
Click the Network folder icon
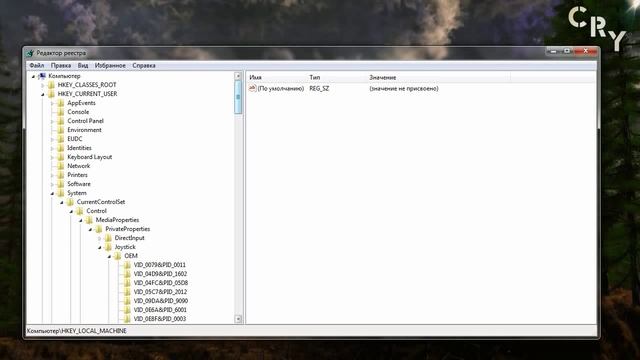pyautogui.click(x=61, y=166)
